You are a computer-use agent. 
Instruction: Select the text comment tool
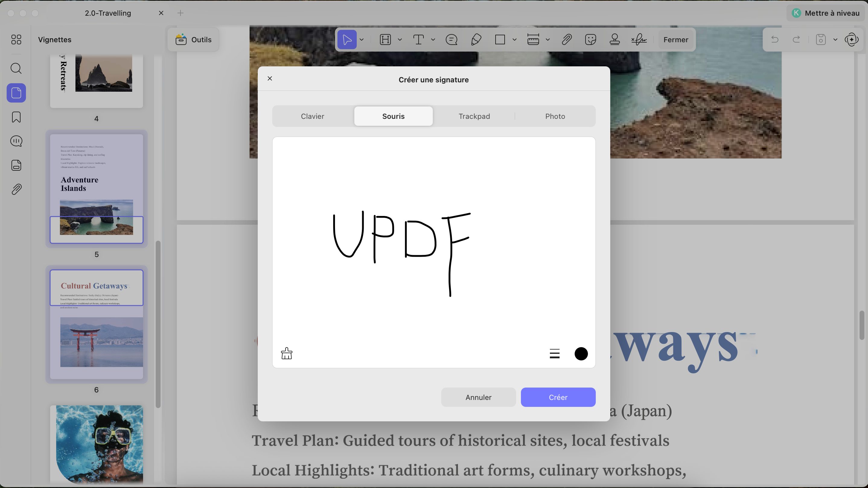(x=419, y=40)
